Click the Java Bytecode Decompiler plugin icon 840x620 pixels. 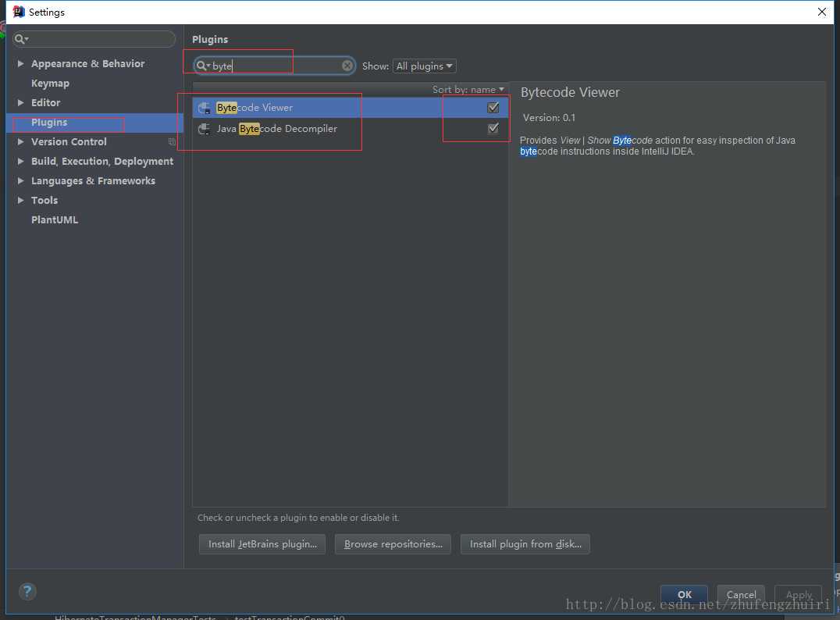204,129
